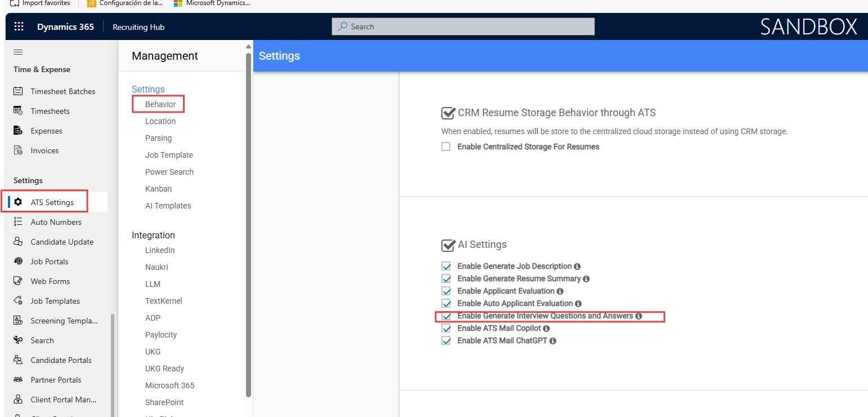Open Job Template settings in Management
This screenshot has height=417, width=868.
point(169,155)
